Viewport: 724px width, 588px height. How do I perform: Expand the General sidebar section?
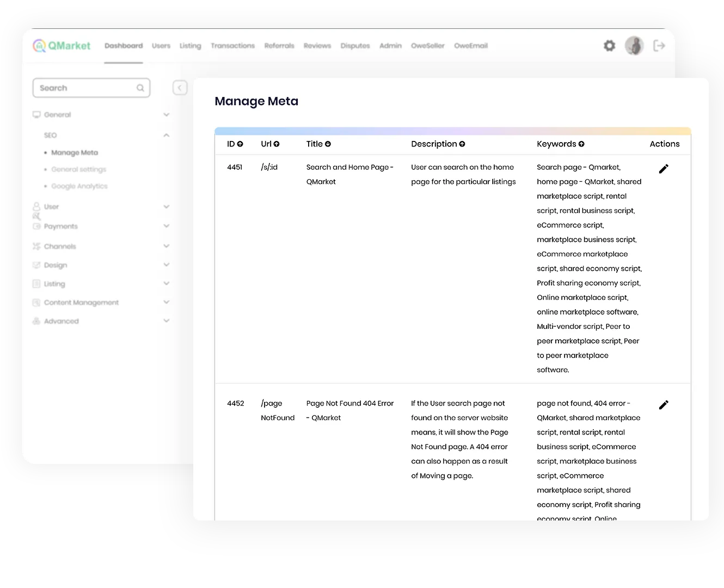click(166, 115)
